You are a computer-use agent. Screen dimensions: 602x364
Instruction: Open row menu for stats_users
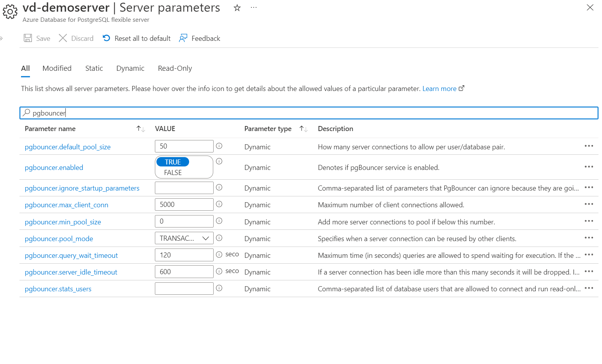tap(589, 288)
